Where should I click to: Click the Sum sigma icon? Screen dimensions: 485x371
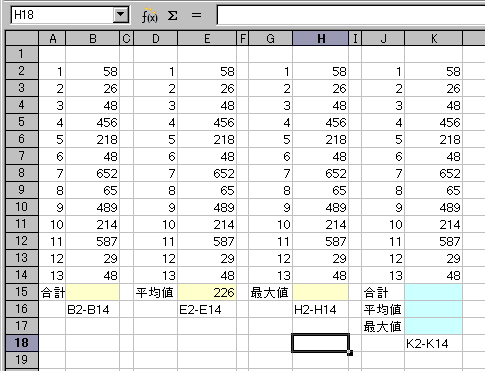pos(172,15)
